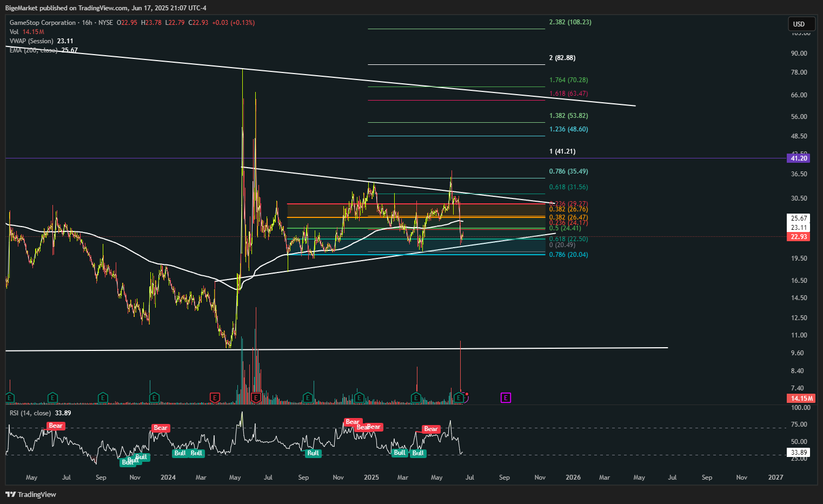Click the 14.15M volume axis label
The image size is (823, 504).
click(802, 399)
